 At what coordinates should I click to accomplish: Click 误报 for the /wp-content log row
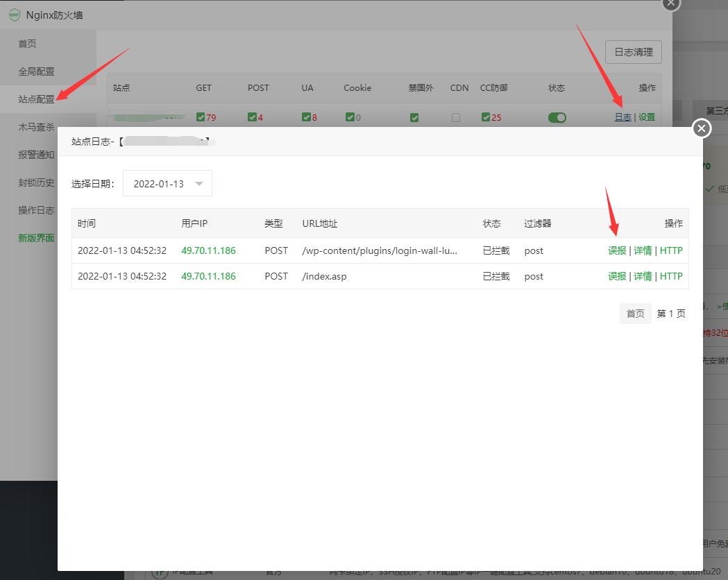[617, 250]
